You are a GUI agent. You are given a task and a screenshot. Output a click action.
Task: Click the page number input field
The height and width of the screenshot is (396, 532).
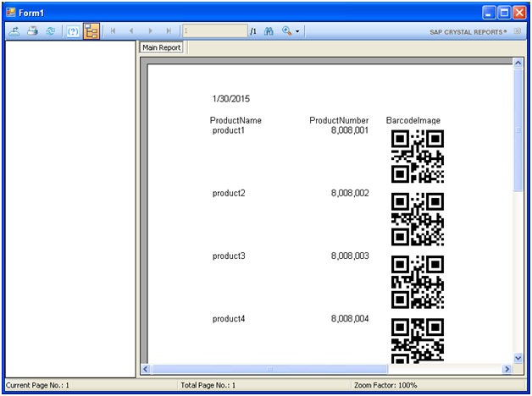[x=215, y=31]
